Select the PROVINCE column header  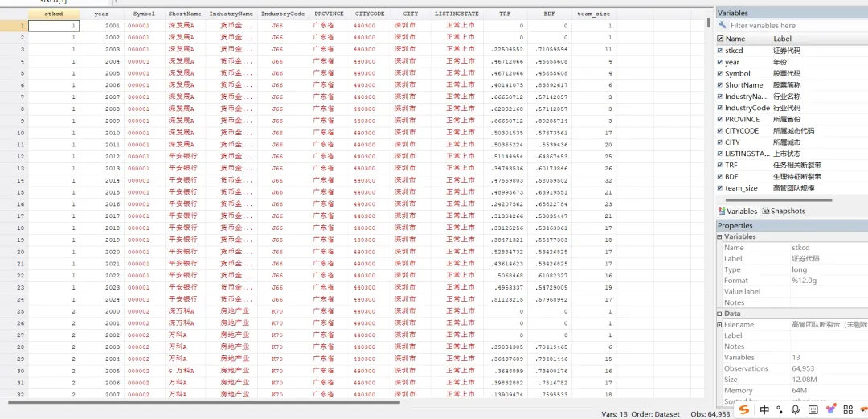(x=329, y=14)
